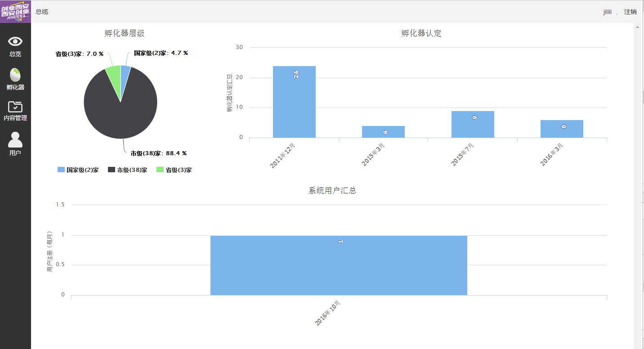Open the 用户 person icon
This screenshot has width=644, height=349.
(x=15, y=140)
